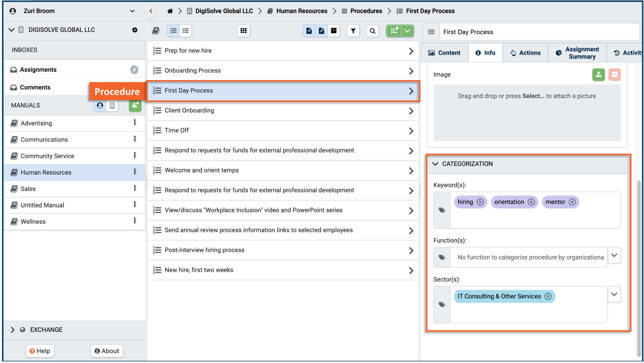Click the green upload image icon
Image resolution: width=644 pixels, height=363 pixels.
tap(598, 75)
